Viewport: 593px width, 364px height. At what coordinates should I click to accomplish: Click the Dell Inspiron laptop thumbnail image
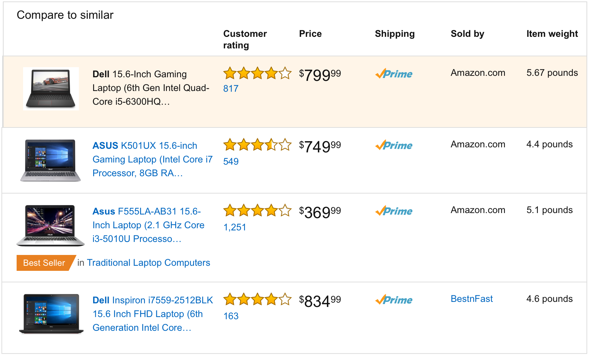[x=51, y=314]
